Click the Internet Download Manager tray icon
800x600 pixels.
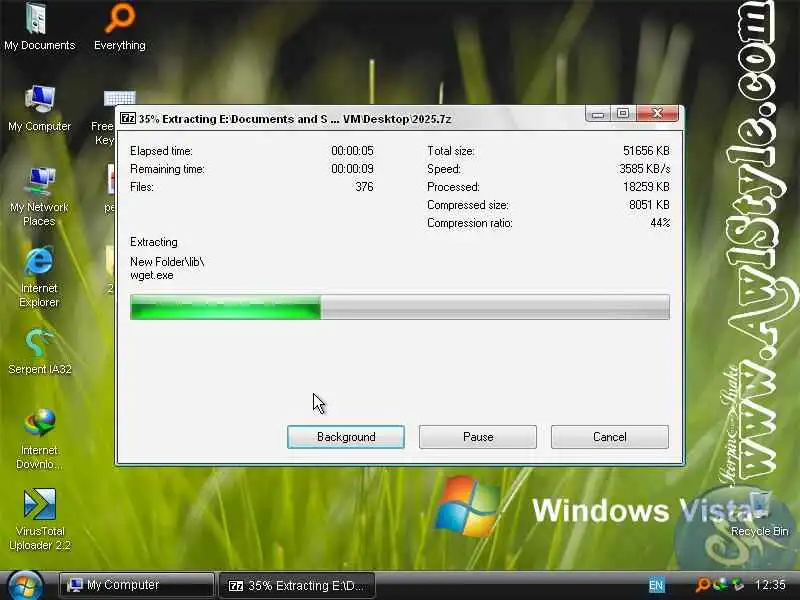pos(720,585)
